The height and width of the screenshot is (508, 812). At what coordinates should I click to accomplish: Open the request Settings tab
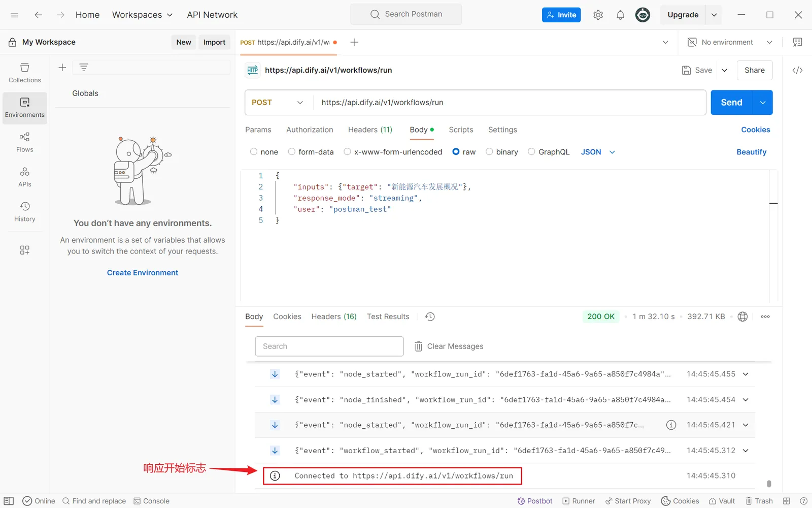point(502,130)
